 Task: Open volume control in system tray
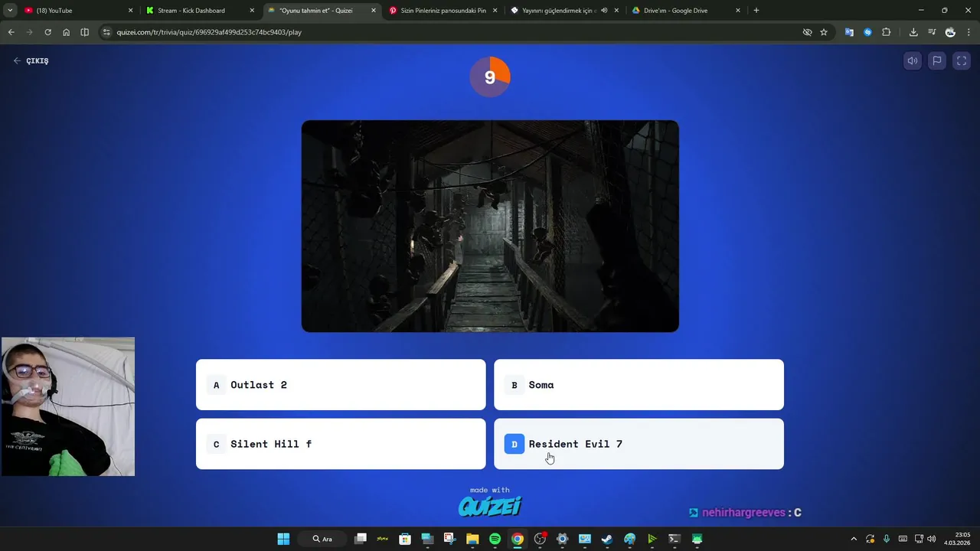click(x=931, y=539)
